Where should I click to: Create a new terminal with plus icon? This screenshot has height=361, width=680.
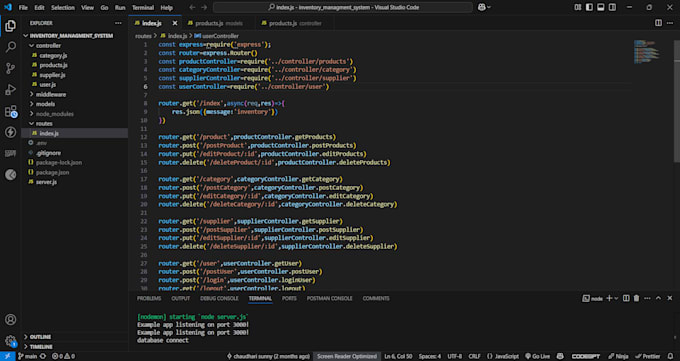click(609, 298)
